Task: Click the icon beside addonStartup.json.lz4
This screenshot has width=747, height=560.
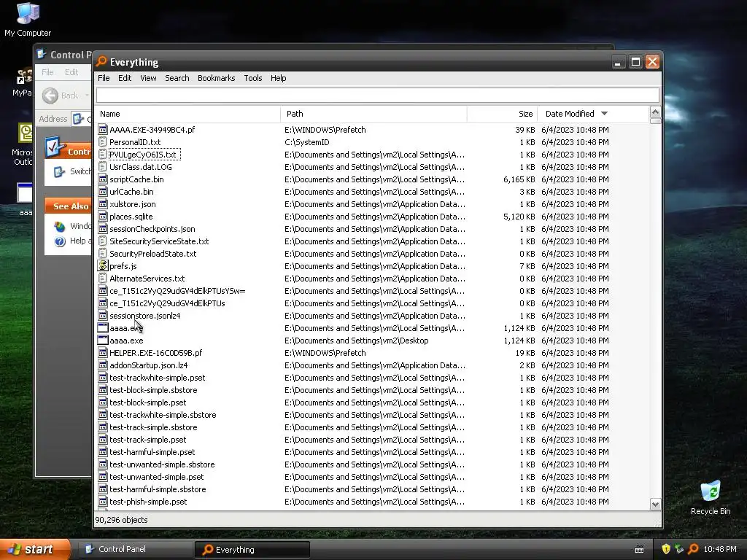Action: [x=102, y=365]
